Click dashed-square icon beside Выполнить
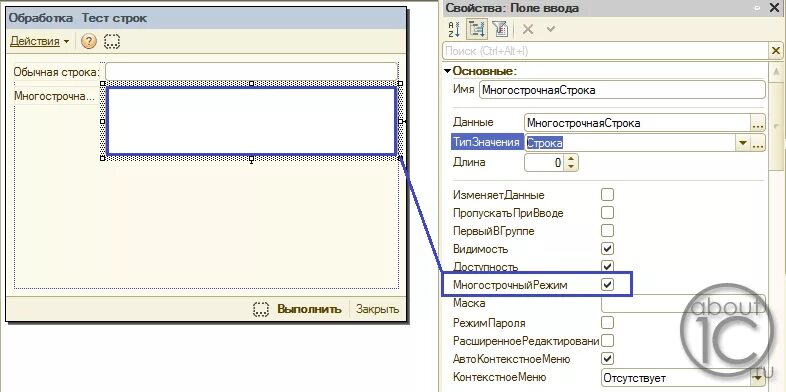This screenshot has height=392, width=786. click(261, 309)
